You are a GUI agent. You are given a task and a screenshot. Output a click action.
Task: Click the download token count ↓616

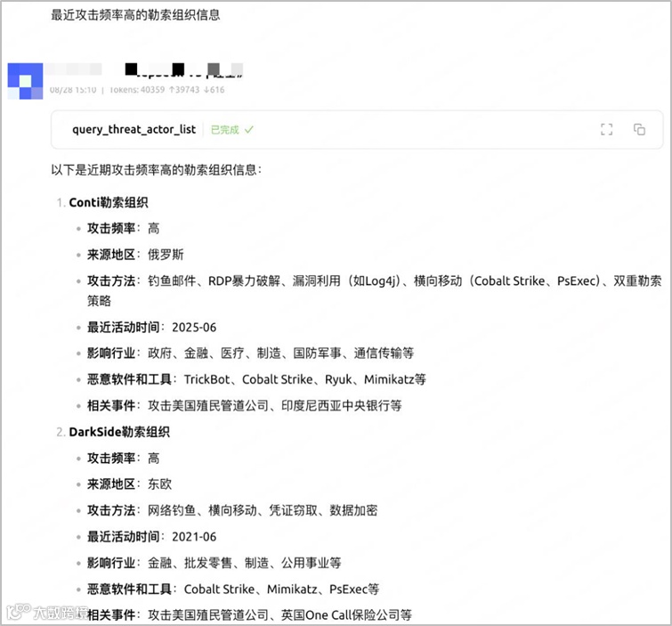click(x=215, y=90)
